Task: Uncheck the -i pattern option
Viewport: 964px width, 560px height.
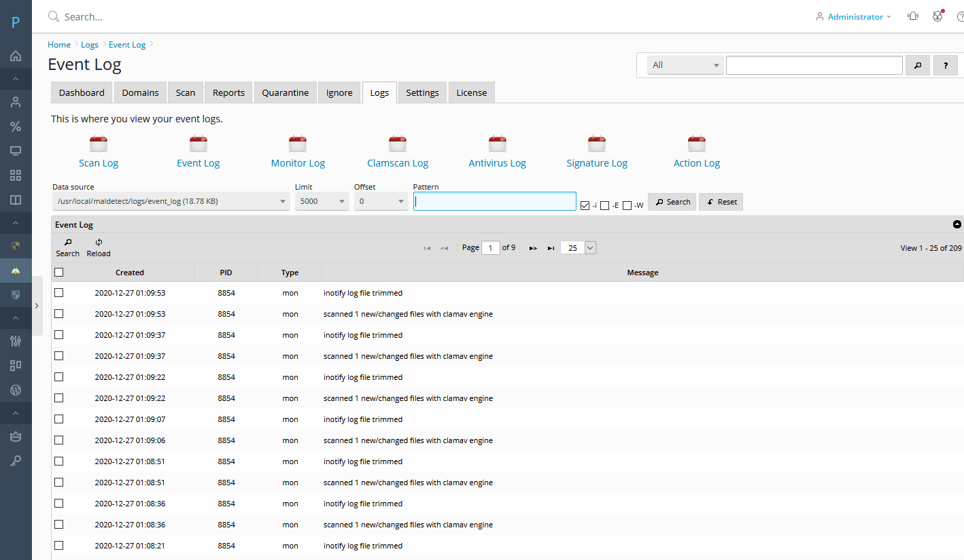Action: [x=585, y=205]
